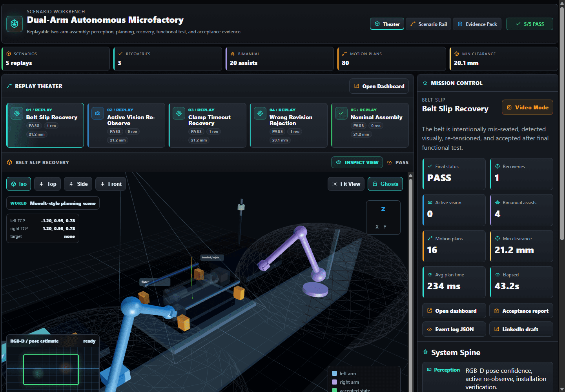Image resolution: width=565 pixels, height=392 pixels.
Task: Download the Event log JSON
Action: (454, 329)
